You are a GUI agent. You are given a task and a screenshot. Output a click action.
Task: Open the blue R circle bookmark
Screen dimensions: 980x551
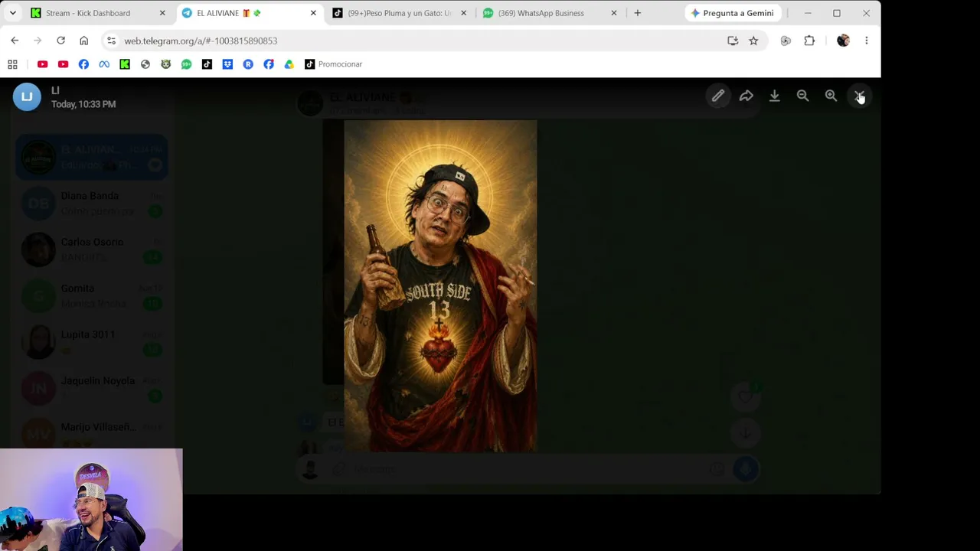click(x=248, y=64)
